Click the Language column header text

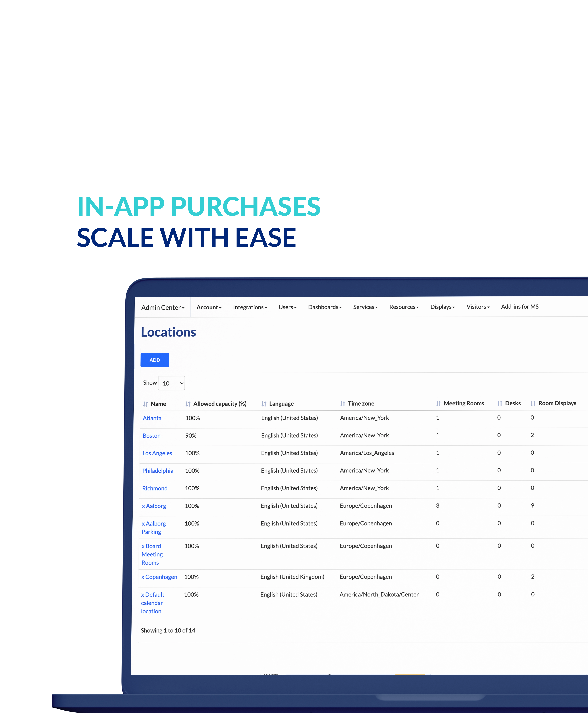pos(281,404)
